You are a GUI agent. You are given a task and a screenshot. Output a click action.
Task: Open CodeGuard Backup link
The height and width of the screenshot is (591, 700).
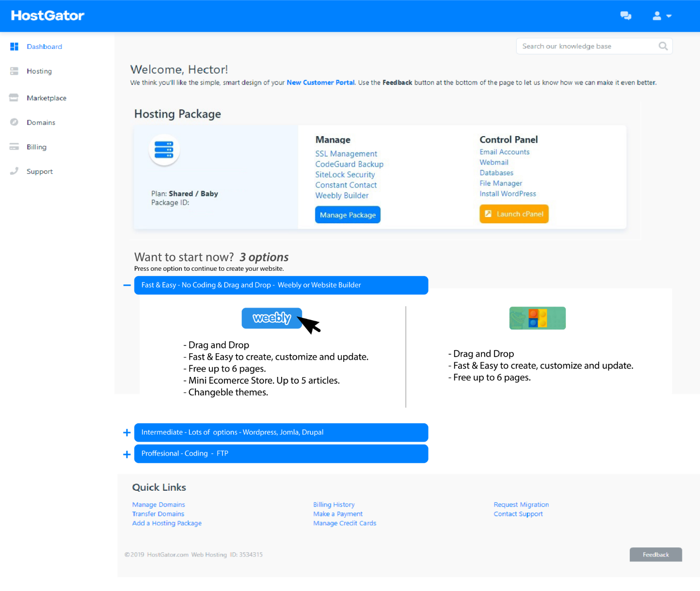349,164
